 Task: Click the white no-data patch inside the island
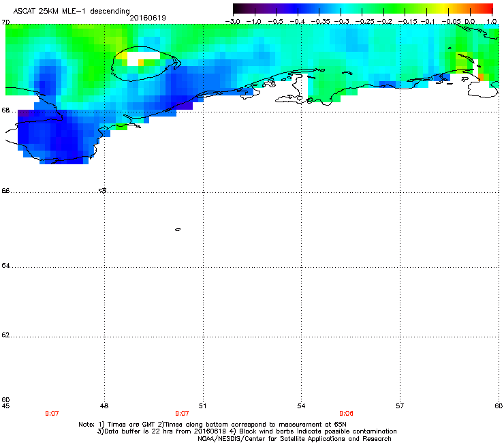pos(143,57)
